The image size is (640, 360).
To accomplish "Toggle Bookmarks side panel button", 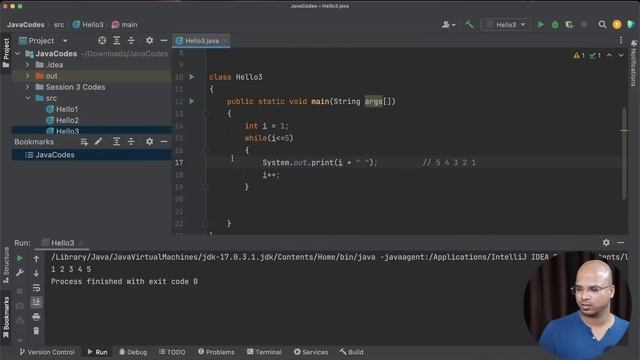I will [6, 317].
